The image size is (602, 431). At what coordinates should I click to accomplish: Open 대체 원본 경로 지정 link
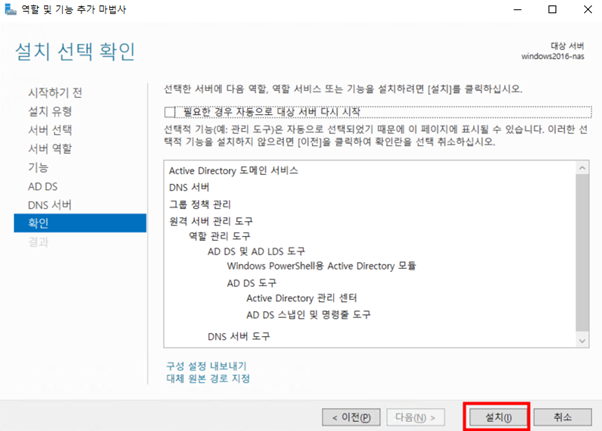pos(208,378)
